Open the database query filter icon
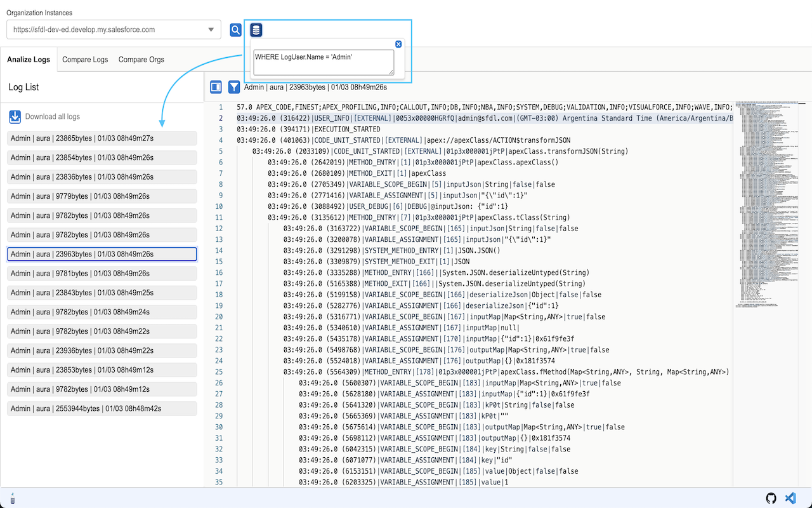The image size is (812, 508). [x=256, y=30]
